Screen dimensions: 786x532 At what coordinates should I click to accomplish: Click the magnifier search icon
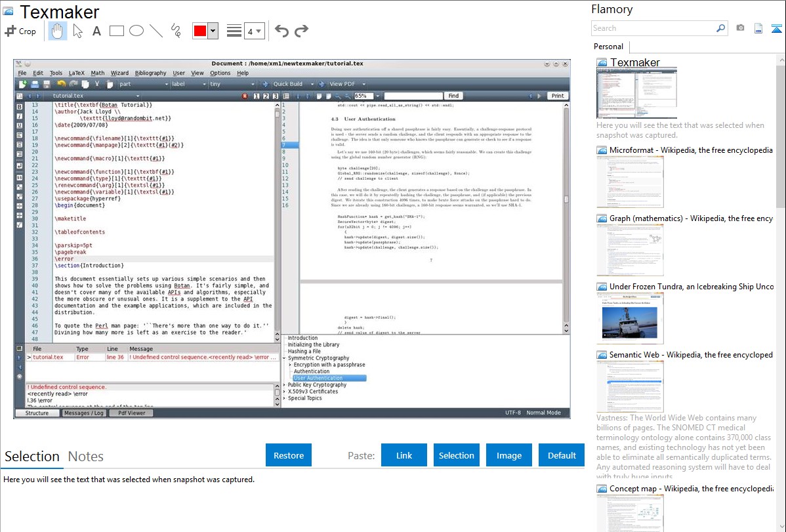tap(720, 28)
